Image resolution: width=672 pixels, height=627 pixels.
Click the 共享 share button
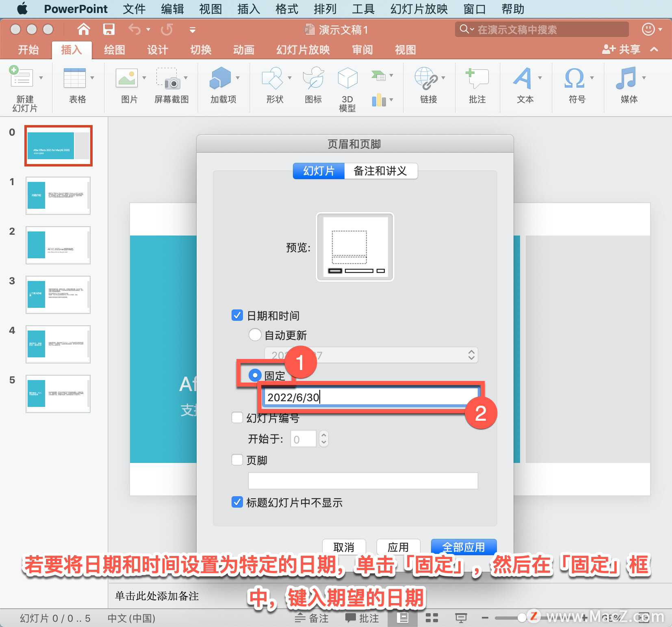[x=622, y=49]
